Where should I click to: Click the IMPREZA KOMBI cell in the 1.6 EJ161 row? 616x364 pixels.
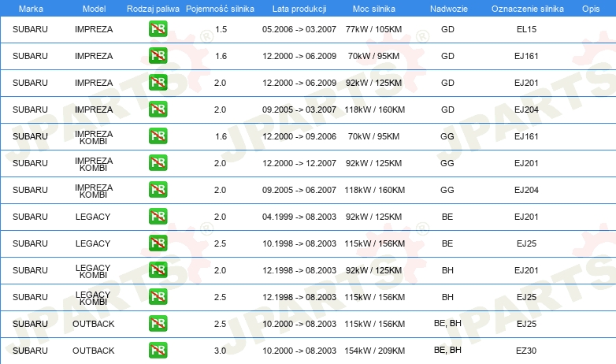click(x=94, y=137)
